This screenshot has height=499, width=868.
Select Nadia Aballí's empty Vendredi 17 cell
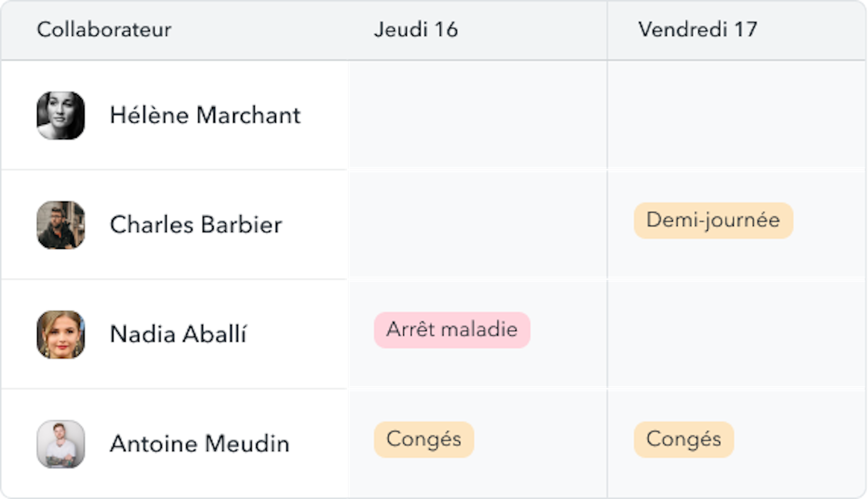[737, 334]
